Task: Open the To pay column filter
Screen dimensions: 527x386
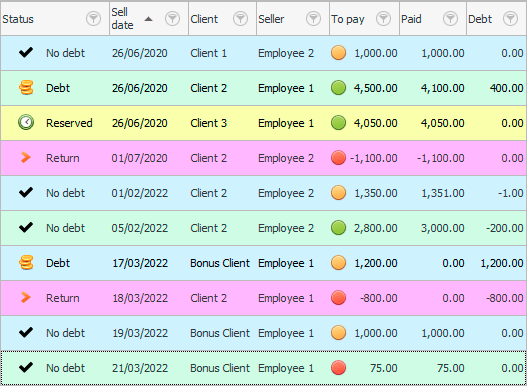Action: pyautogui.click(x=383, y=19)
